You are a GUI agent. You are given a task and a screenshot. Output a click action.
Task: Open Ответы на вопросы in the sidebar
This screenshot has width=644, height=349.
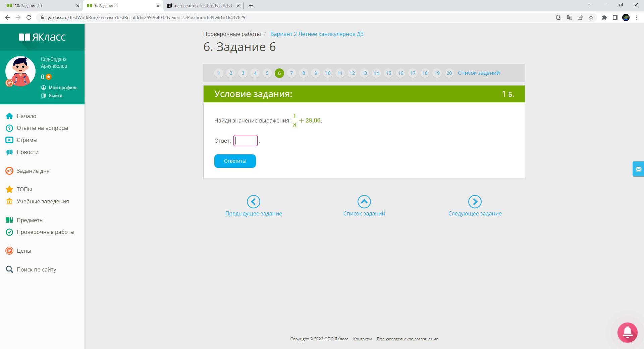(x=42, y=128)
